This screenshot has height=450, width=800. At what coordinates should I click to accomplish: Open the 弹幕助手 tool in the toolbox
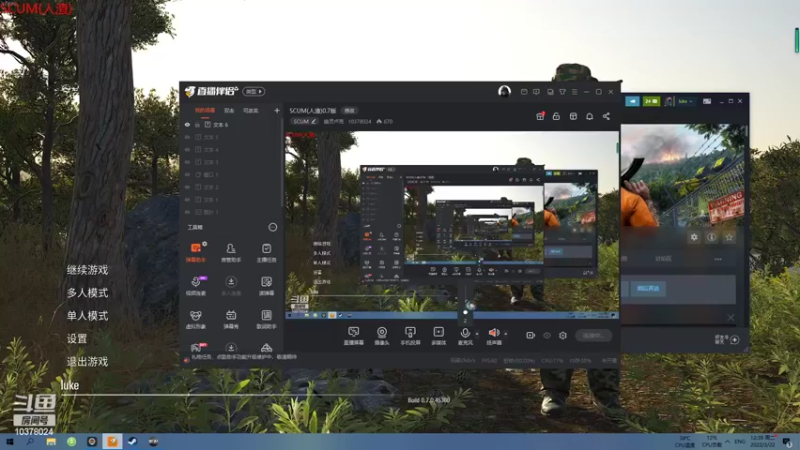point(195,252)
